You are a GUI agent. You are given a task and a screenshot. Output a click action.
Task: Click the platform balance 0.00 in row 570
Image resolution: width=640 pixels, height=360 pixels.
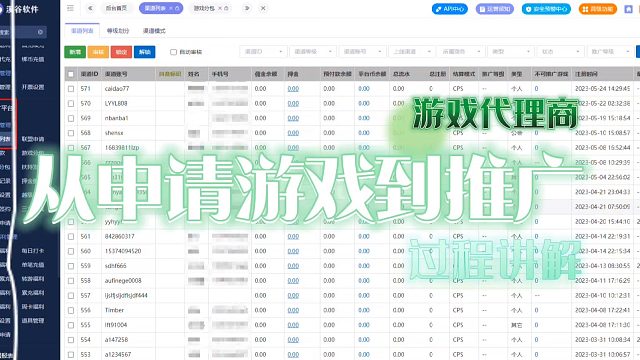coord(364,104)
